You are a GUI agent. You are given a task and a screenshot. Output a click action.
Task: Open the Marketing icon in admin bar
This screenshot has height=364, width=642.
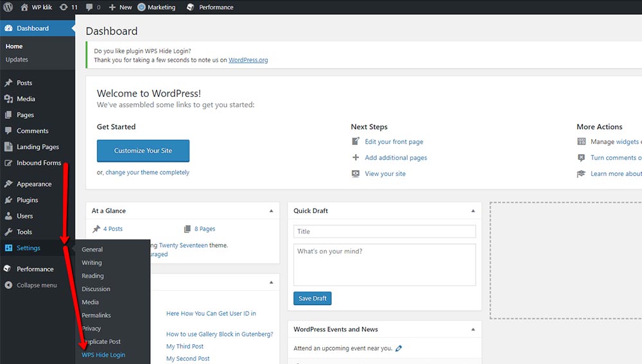click(141, 7)
